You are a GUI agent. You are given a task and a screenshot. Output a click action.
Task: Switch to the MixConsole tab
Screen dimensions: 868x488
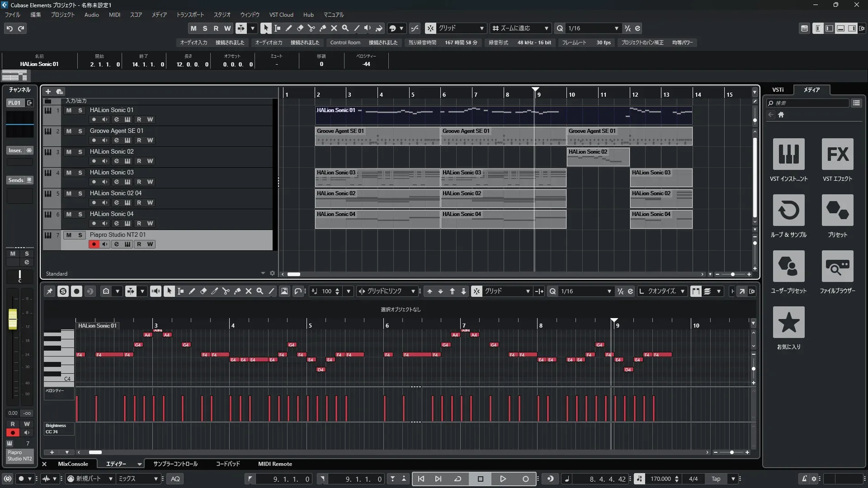pyautogui.click(x=73, y=464)
